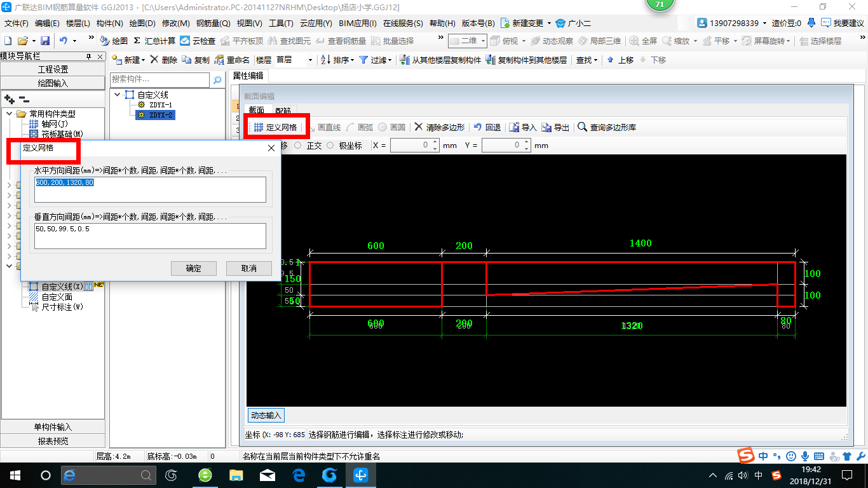868x488 pixels.
Task: Open the 属性编辑 tab
Action: (x=250, y=76)
